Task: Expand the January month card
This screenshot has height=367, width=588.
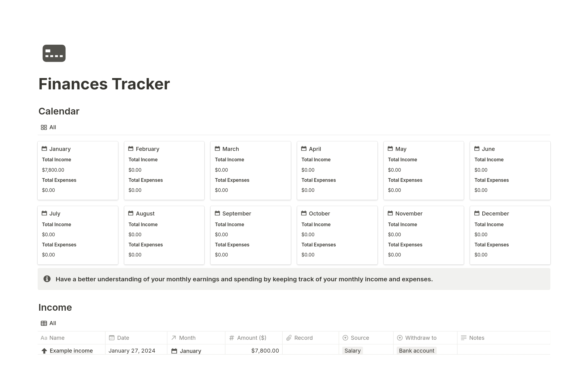Action: 60,148
